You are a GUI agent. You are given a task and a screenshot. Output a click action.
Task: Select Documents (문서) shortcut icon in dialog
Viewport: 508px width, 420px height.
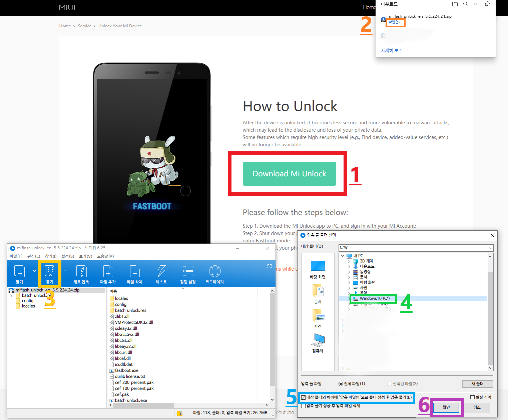tap(318, 290)
